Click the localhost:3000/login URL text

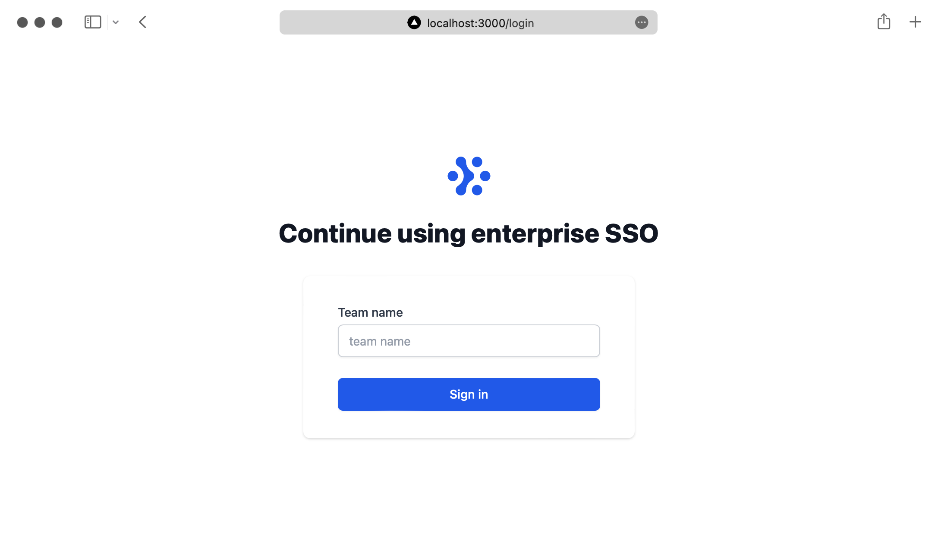coord(480,23)
